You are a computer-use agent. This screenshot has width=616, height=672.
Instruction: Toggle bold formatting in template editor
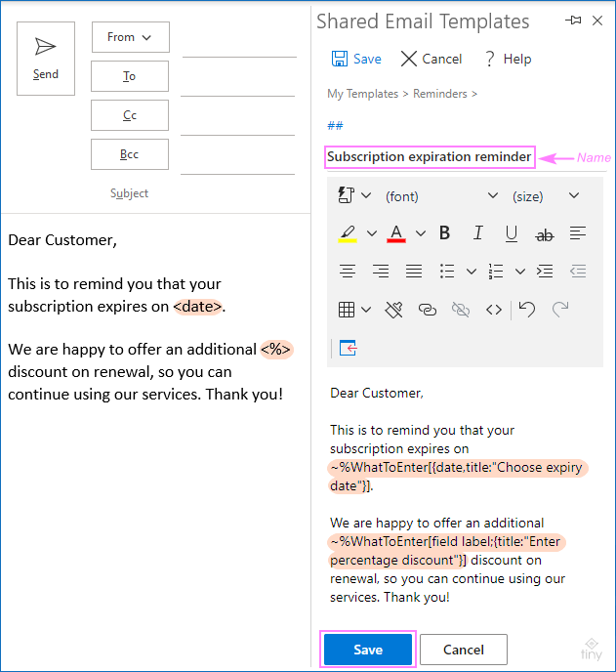pyautogui.click(x=445, y=233)
